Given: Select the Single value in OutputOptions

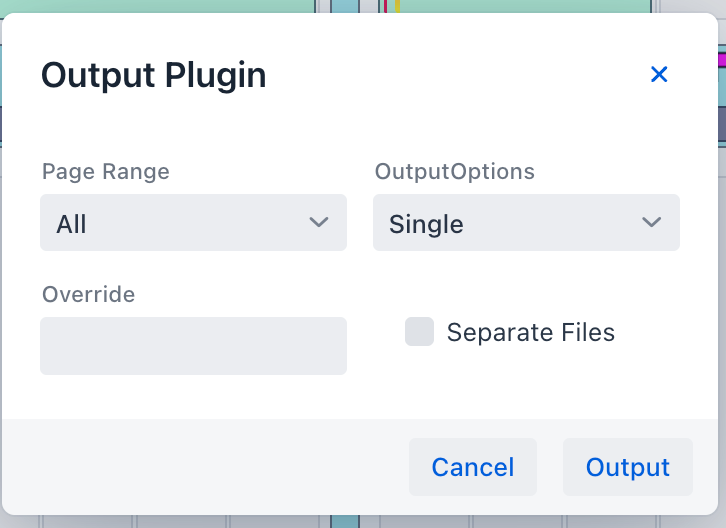Looking at the screenshot, I should [426, 224].
